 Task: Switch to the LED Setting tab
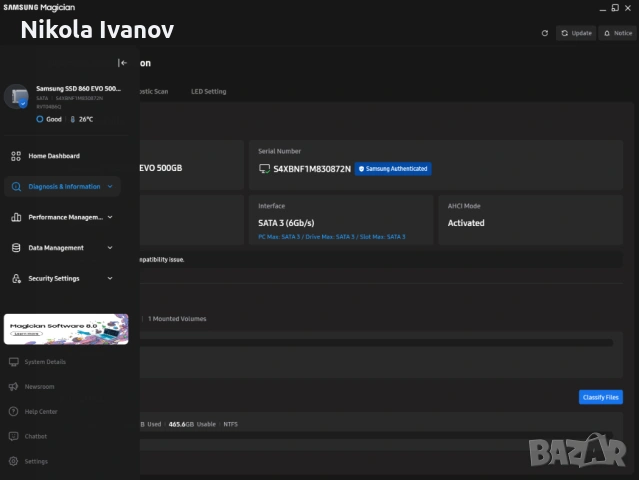coord(208,91)
